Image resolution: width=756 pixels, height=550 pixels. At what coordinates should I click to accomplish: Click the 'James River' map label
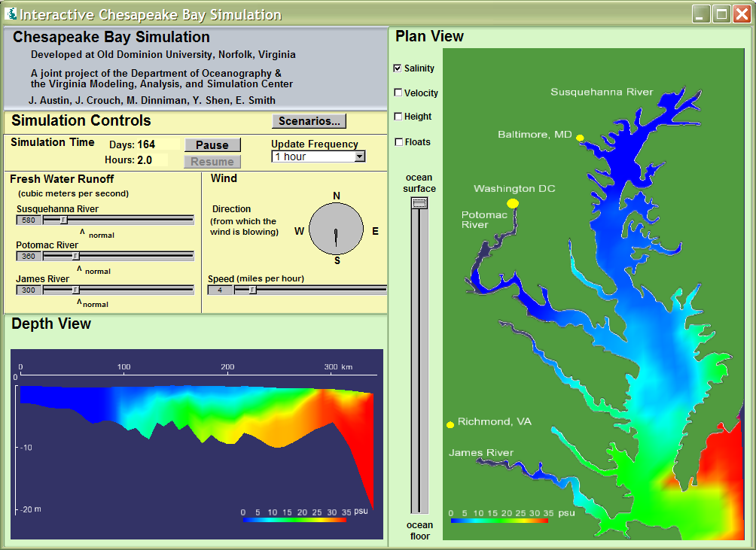coord(480,453)
